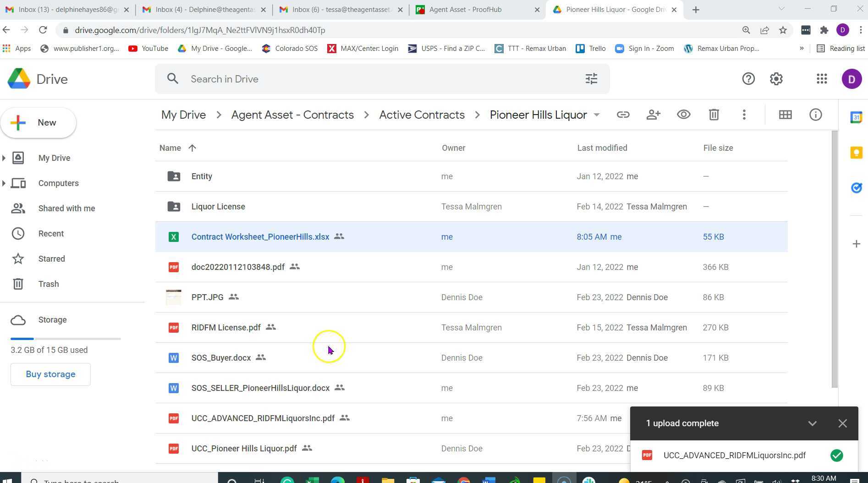Select Shared with me in sidebar
Viewport: 868px width, 483px height.
tap(66, 209)
